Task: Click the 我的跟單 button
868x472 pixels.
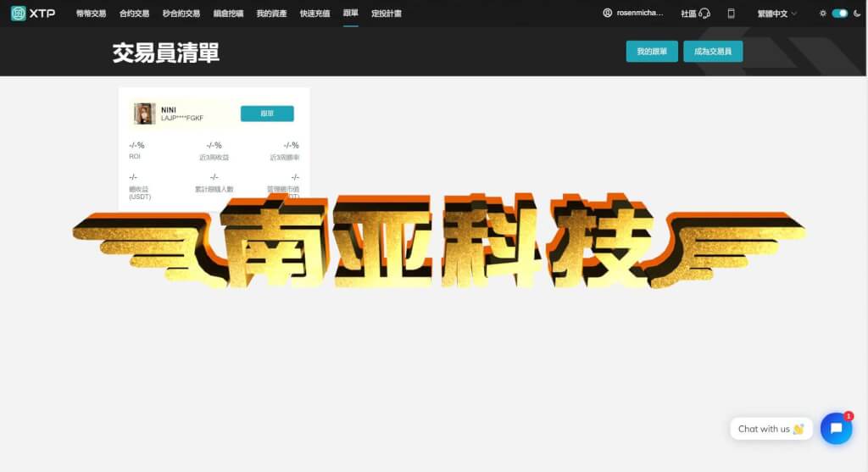Action: point(652,52)
